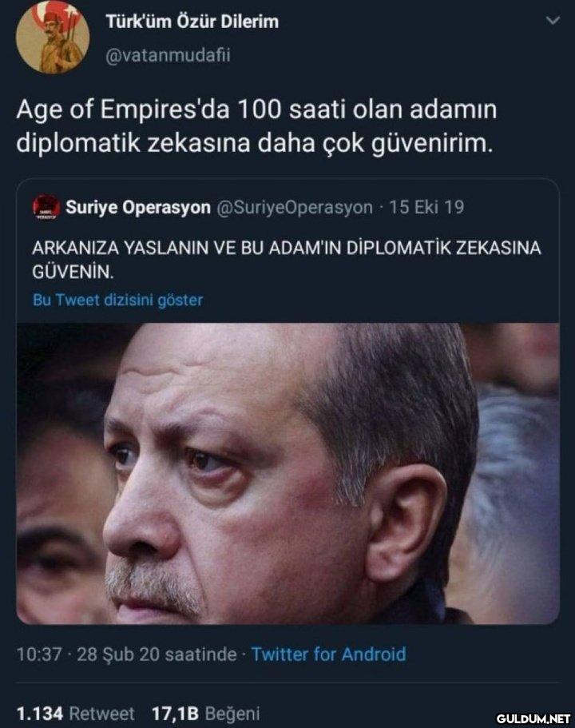This screenshot has width=575, height=728.
Task: Click the 10:37 · 28 Şub 20 timestamp
Action: pos(127,654)
